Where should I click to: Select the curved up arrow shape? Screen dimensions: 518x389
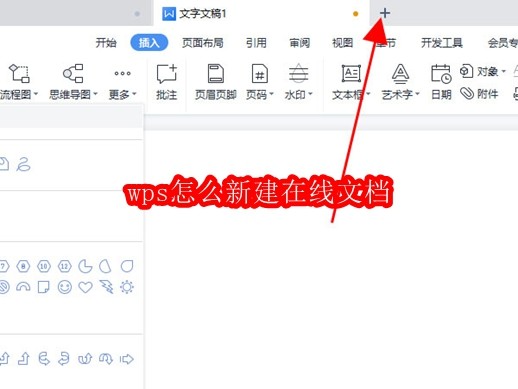click(x=85, y=359)
